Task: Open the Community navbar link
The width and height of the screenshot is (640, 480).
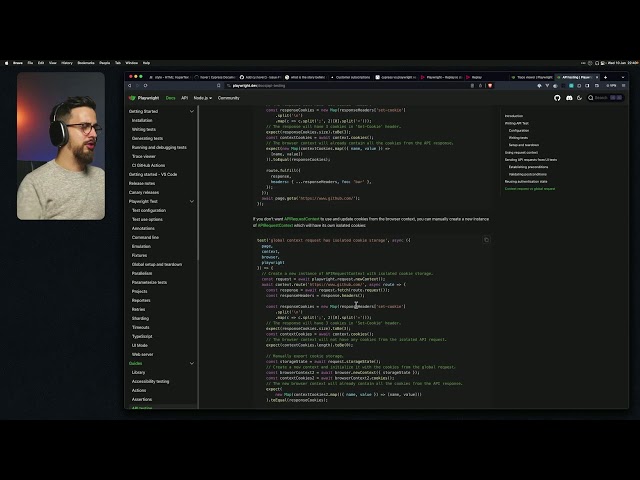Action: coord(229,98)
